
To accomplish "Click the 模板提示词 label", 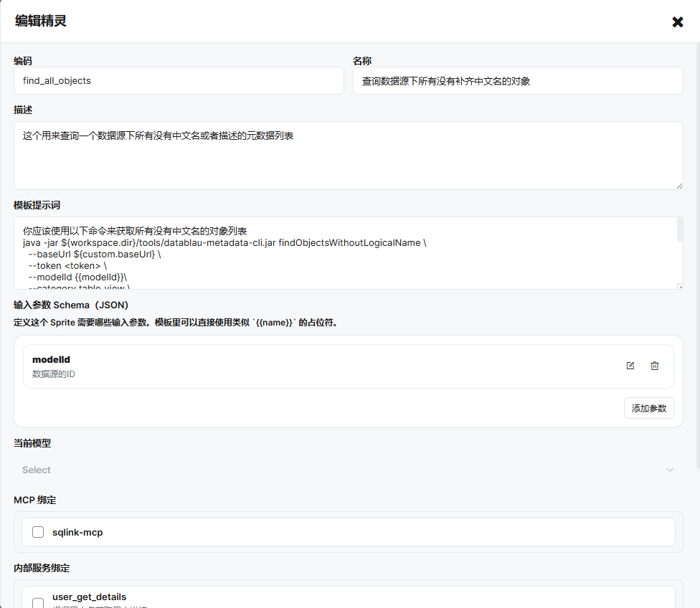I will click(37, 205).
